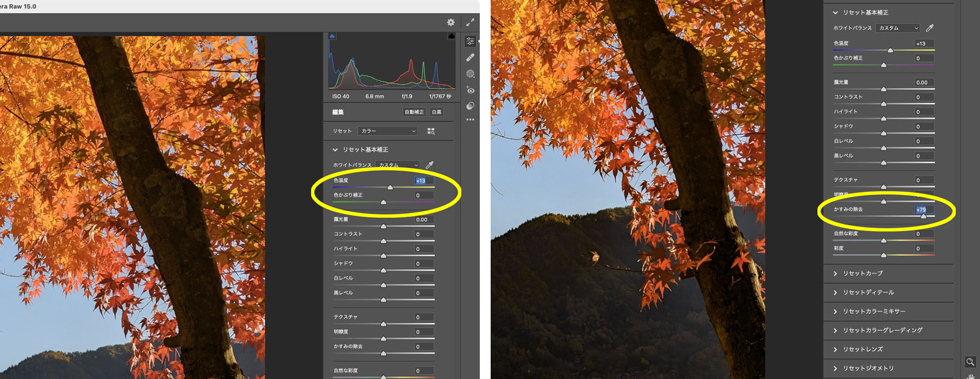980x379 pixels.
Task: Toggle full screen mode arrows icon
Action: 470,22
